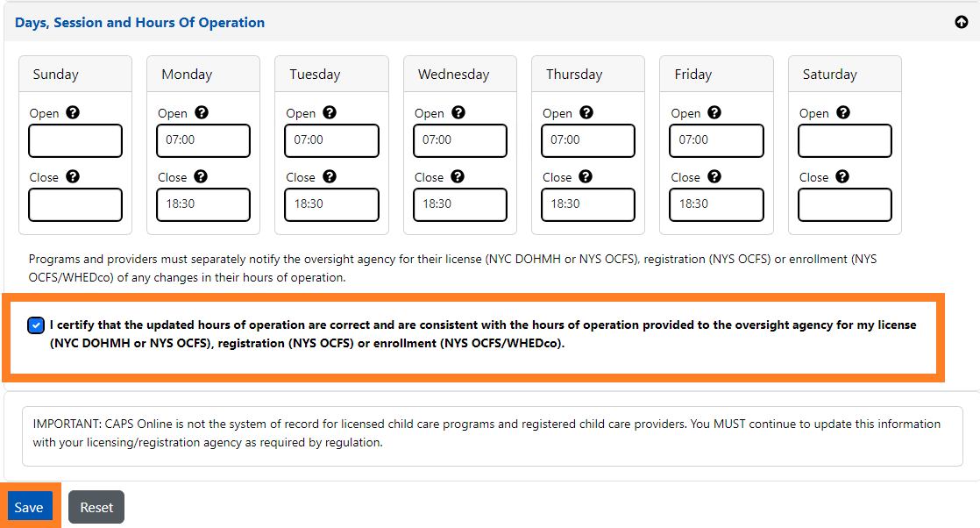The height and width of the screenshot is (528, 980).
Task: Uncheck the hours certification checkbox
Action: pos(36,325)
